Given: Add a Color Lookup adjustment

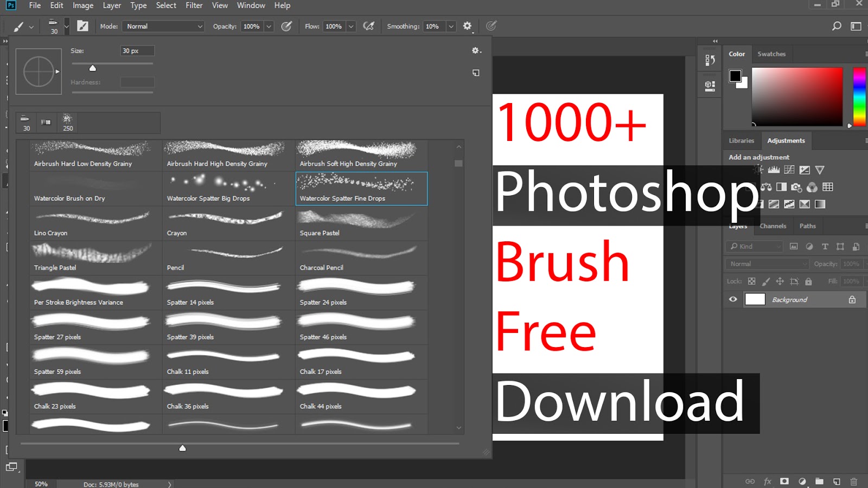Looking at the screenshot, I should 828,187.
